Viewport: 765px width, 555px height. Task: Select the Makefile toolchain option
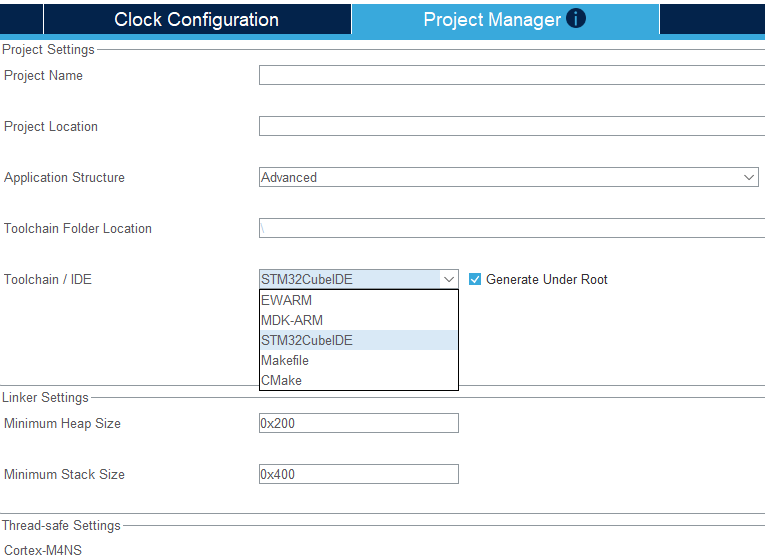click(359, 360)
